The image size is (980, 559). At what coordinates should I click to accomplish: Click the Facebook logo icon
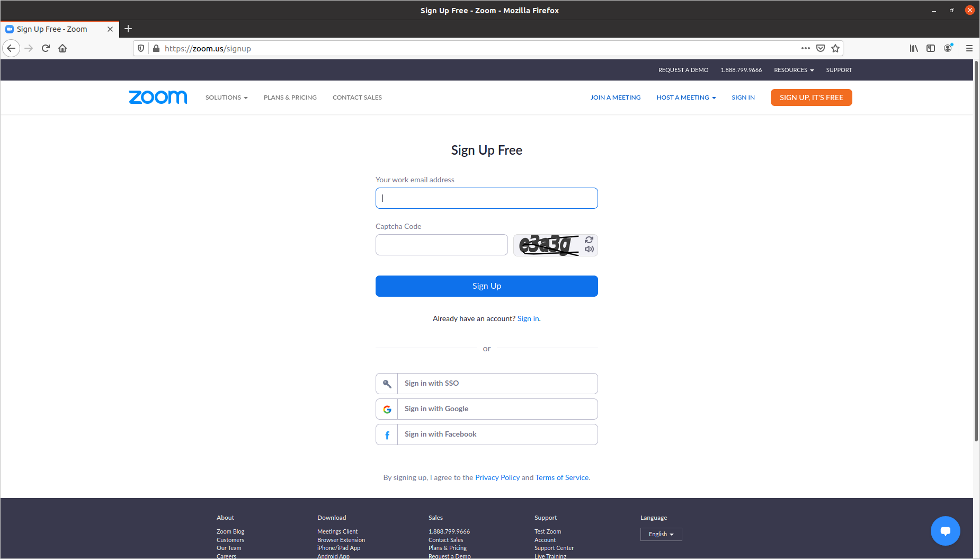pos(387,434)
